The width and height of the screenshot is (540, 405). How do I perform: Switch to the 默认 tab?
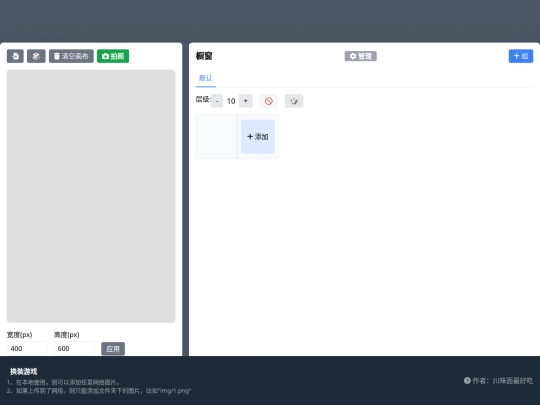[x=206, y=78]
